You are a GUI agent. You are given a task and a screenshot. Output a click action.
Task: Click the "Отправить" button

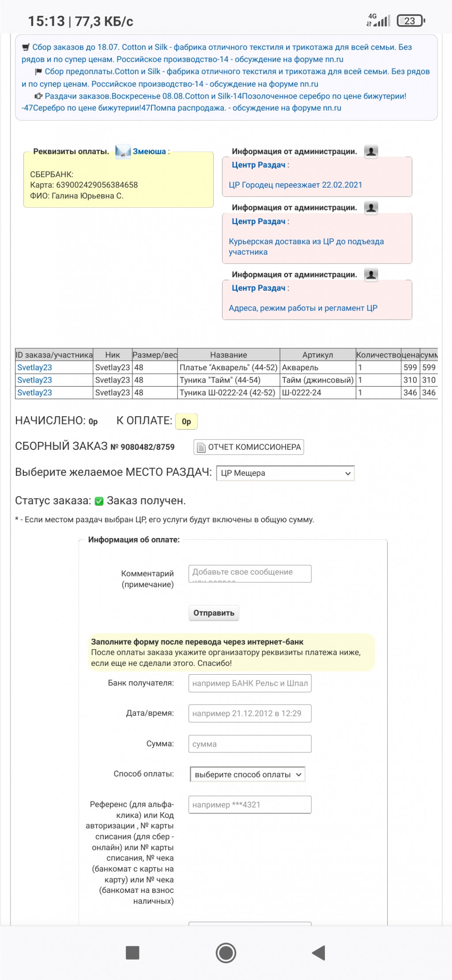coord(214,613)
